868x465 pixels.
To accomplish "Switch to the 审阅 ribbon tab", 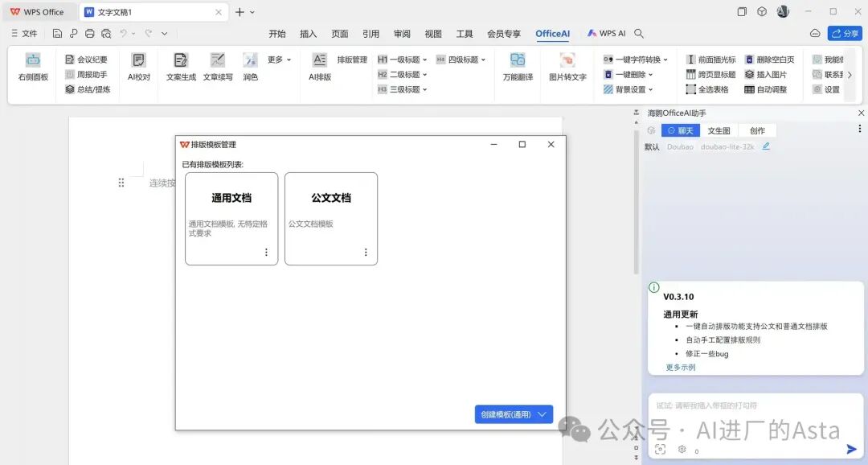I will 402,34.
